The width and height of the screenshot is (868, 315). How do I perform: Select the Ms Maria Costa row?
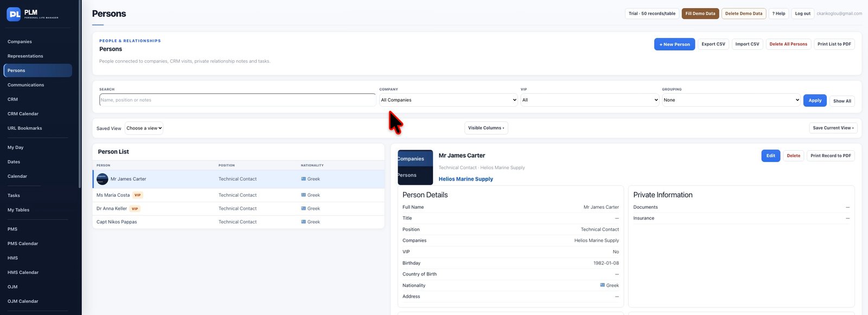coord(239,195)
